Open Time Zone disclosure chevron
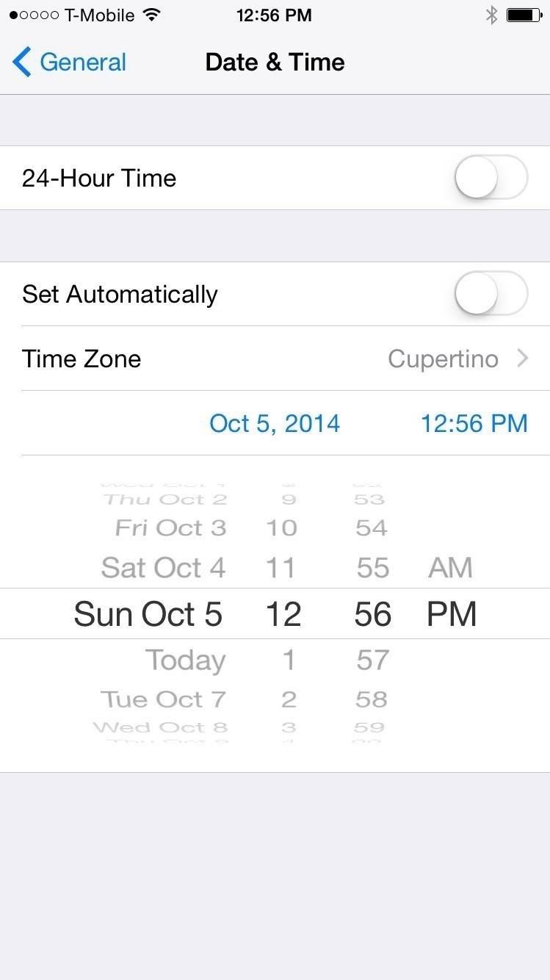 click(523, 359)
